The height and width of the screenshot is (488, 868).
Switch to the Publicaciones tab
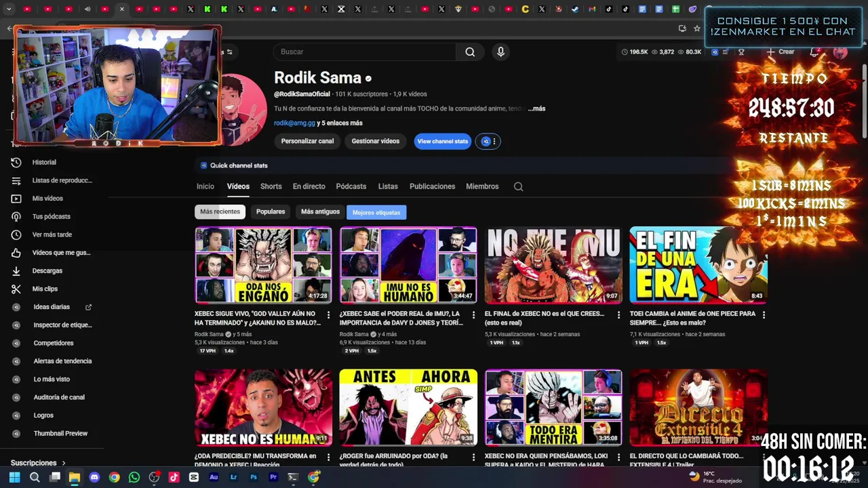pos(432,186)
